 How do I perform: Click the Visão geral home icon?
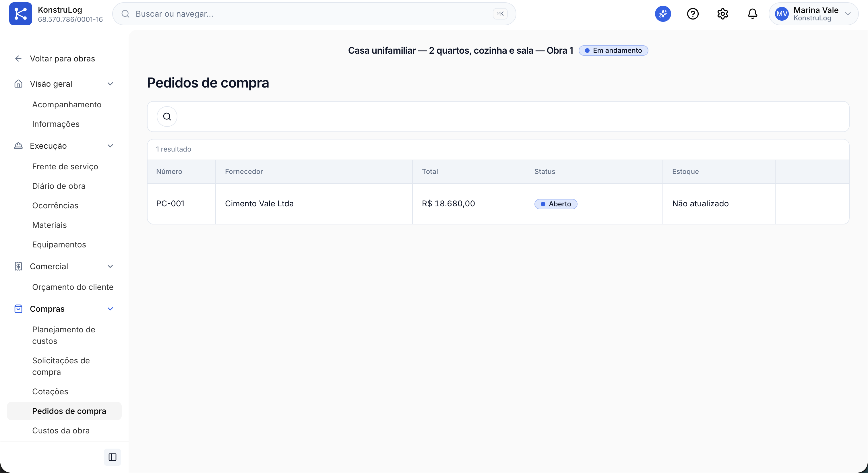(x=18, y=84)
